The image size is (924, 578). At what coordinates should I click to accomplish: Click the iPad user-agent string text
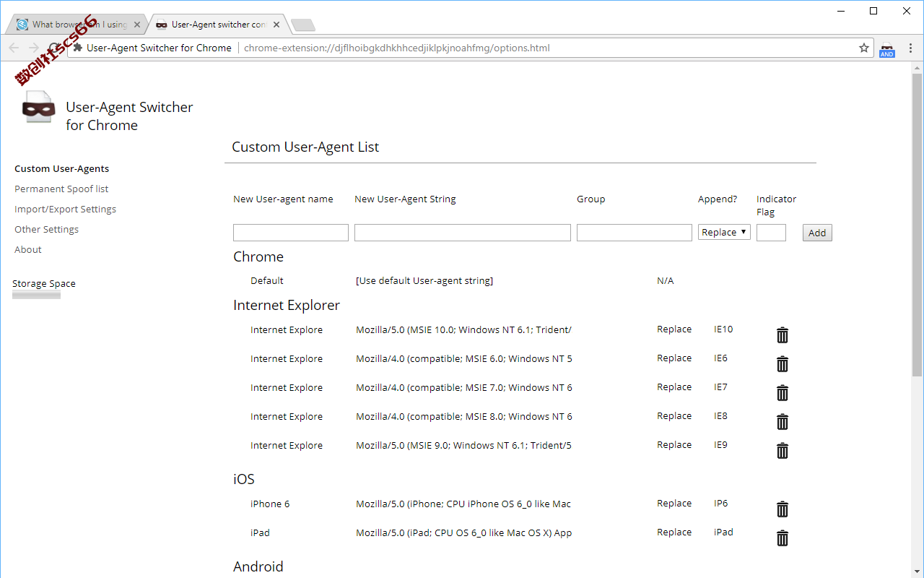[464, 532]
